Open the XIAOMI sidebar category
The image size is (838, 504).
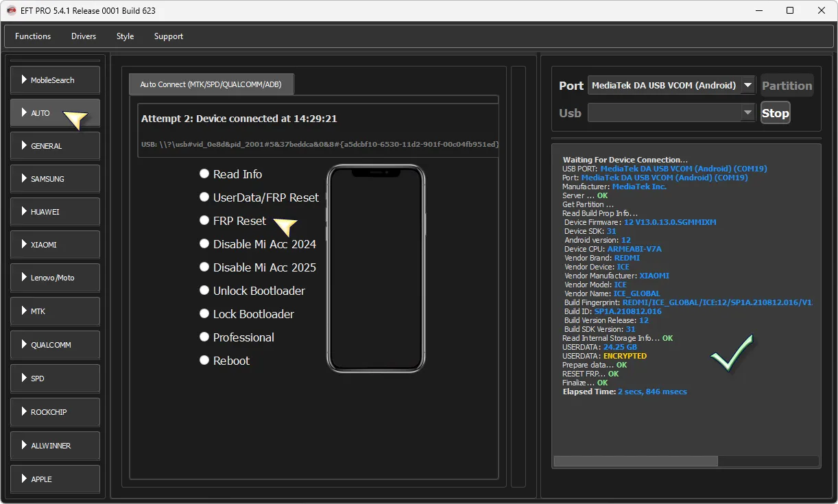click(56, 245)
